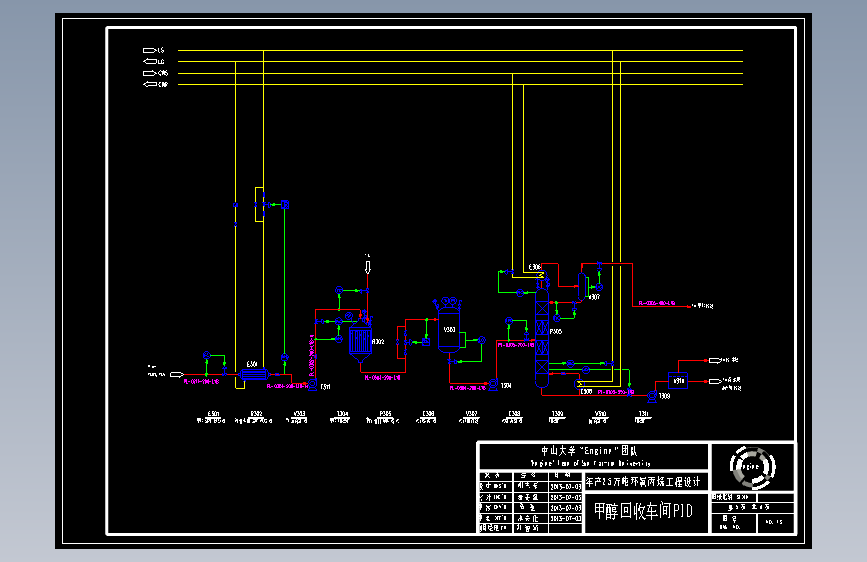This screenshot has height=562, width=867.
Task: Select the 中山大学 "Engine" 团队 heading
Action: (x=590, y=451)
